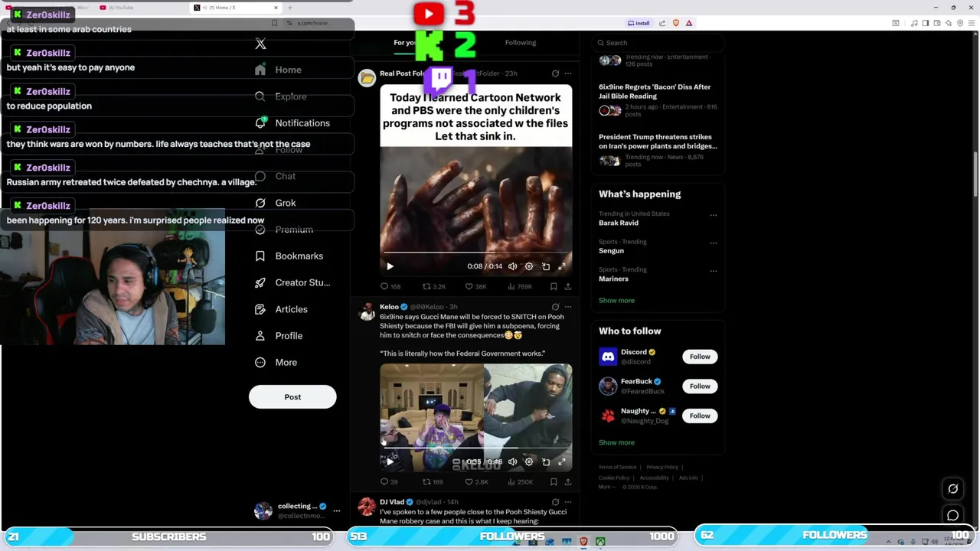
Task: Open Keloo's profile avatar
Action: 367,311
